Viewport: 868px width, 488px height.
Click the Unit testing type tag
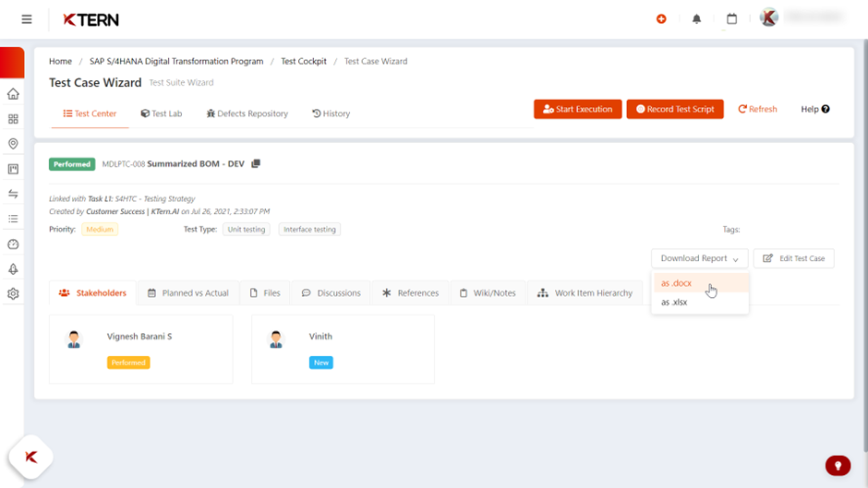(x=247, y=229)
